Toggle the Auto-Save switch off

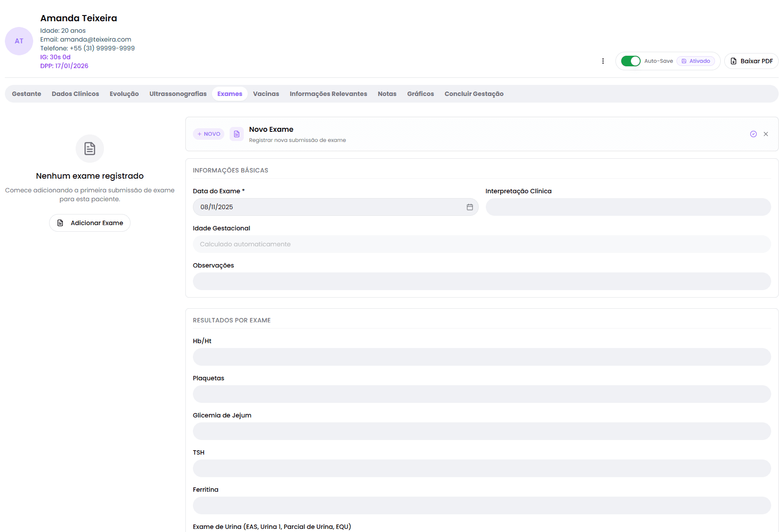(630, 61)
